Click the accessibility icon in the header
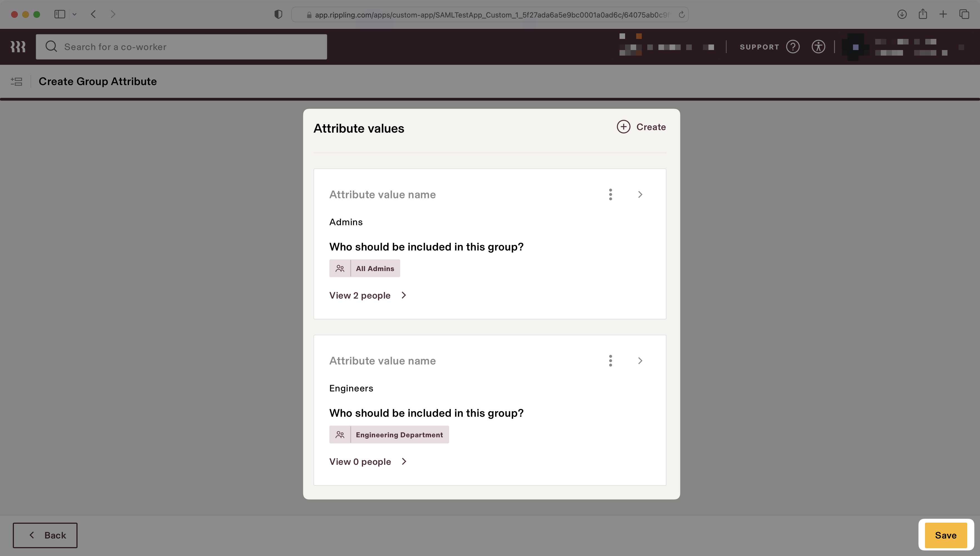Viewport: 980px width, 556px height. [819, 47]
